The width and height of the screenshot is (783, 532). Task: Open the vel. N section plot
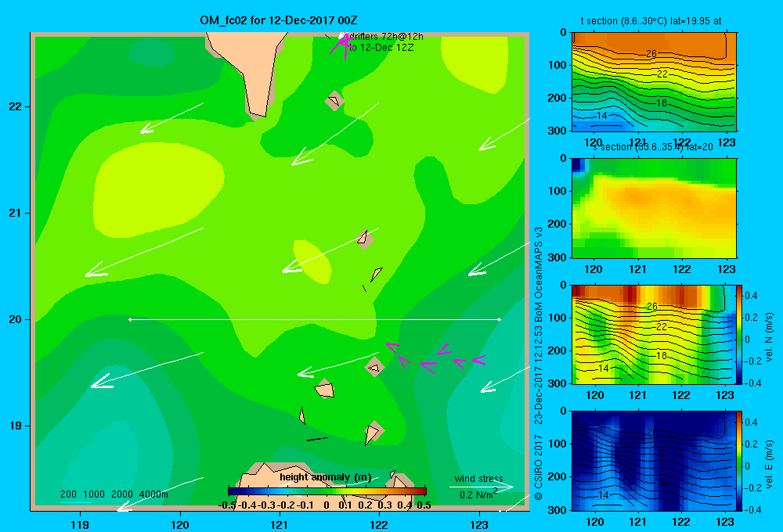654,334
